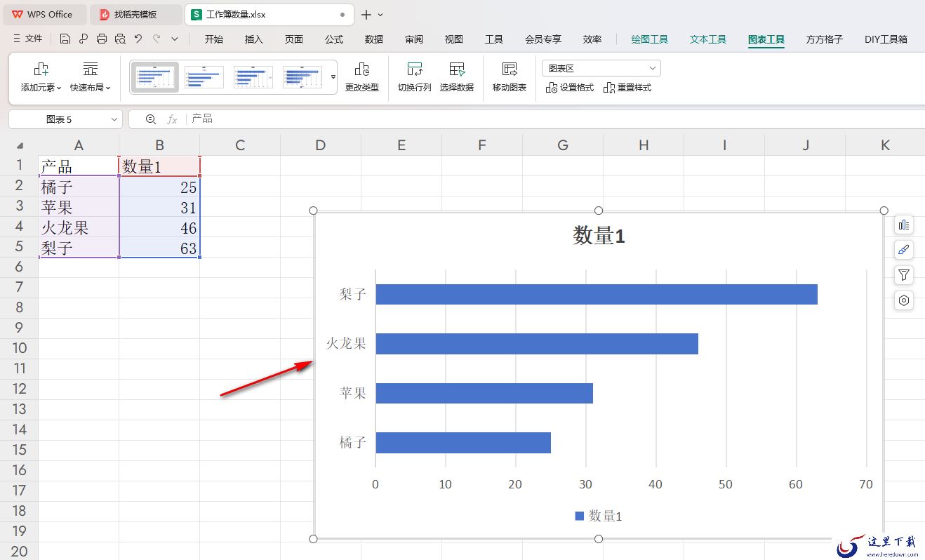925x560 pixels.
Task: Click the chart legend entry 数量1
Action: tap(599, 516)
